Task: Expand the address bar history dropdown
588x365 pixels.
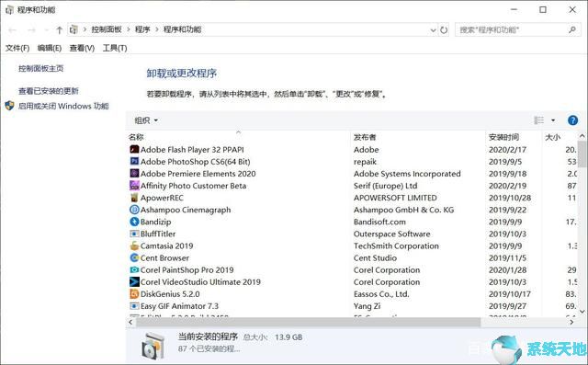Action: [x=433, y=29]
